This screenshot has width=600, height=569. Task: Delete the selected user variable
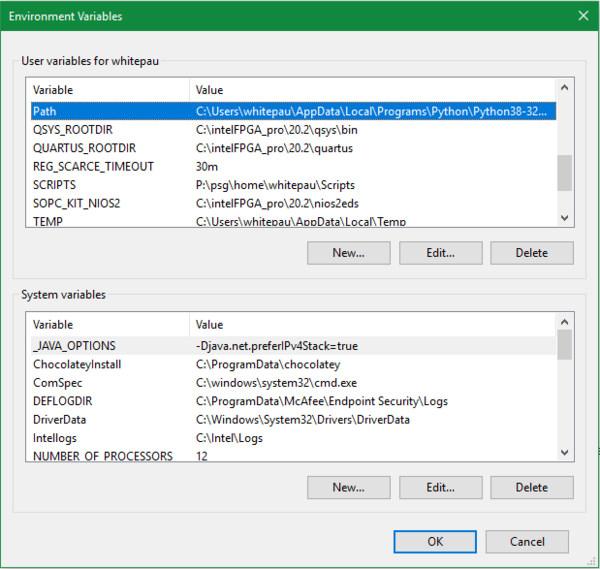531,253
